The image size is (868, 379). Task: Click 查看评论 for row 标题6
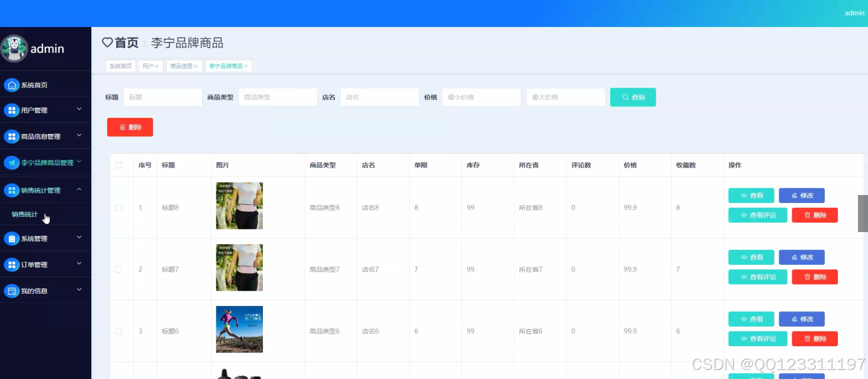(758, 339)
